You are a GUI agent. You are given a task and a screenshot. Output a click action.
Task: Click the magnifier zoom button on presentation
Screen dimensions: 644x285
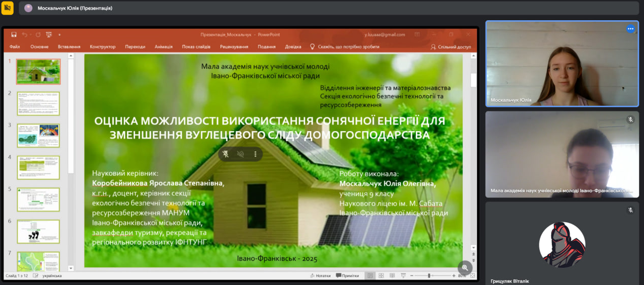[465, 268]
